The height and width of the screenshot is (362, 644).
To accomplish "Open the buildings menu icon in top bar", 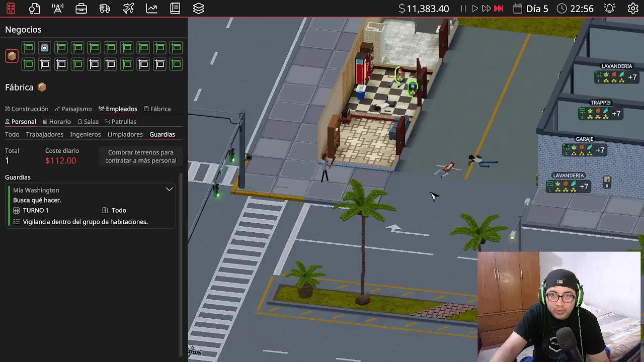I will [11, 9].
